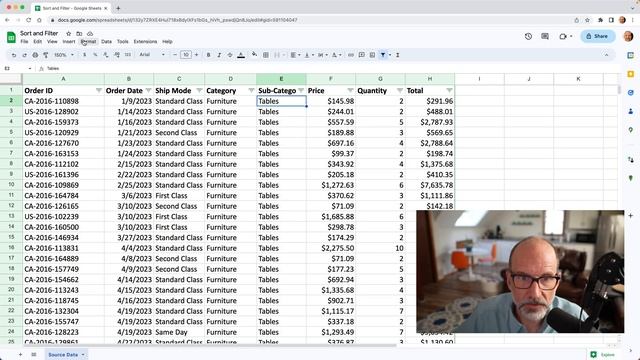Screen dimensions: 640x360
Task: Click the font size field
Action: tap(186, 55)
